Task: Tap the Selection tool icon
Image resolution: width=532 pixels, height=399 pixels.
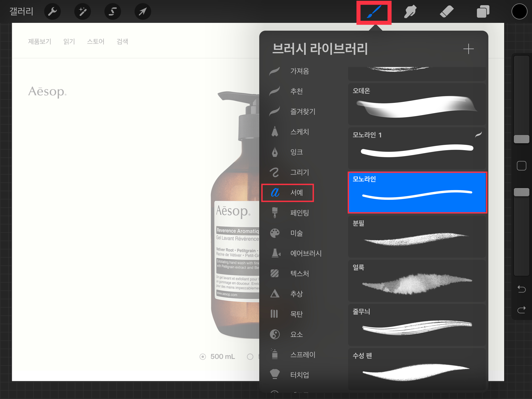Action: point(113,12)
